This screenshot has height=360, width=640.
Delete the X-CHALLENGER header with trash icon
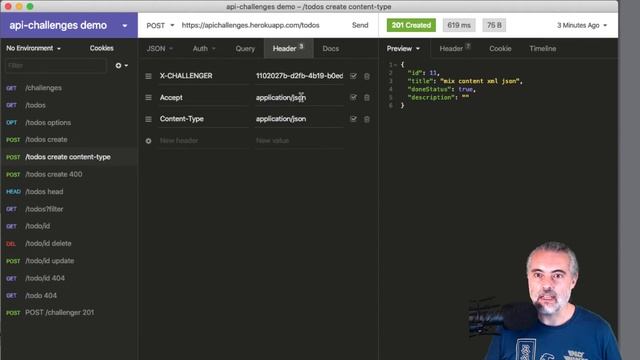[367, 76]
